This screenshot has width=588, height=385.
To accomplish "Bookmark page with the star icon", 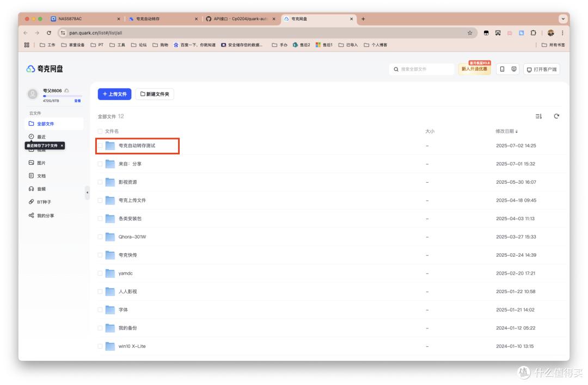I will (x=470, y=33).
